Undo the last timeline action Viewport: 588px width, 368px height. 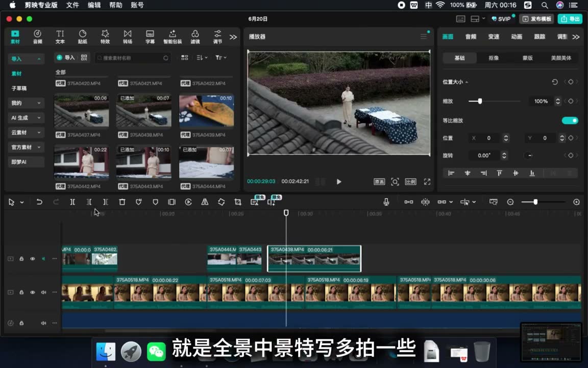coord(39,202)
